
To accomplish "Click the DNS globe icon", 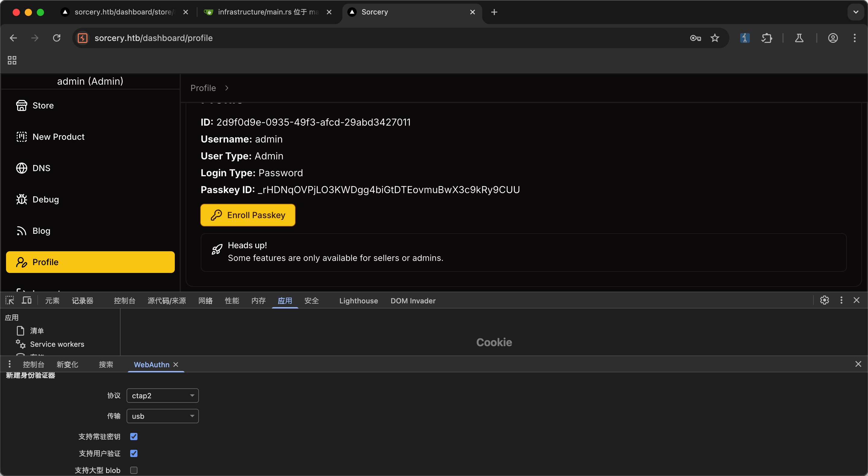I will pyautogui.click(x=22, y=168).
